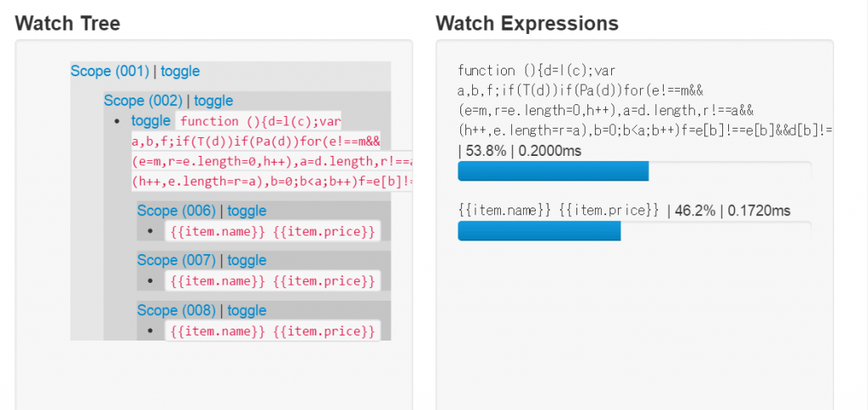Click function expression text in Watch Expressions
This screenshot has height=410, width=868.
pos(627,100)
